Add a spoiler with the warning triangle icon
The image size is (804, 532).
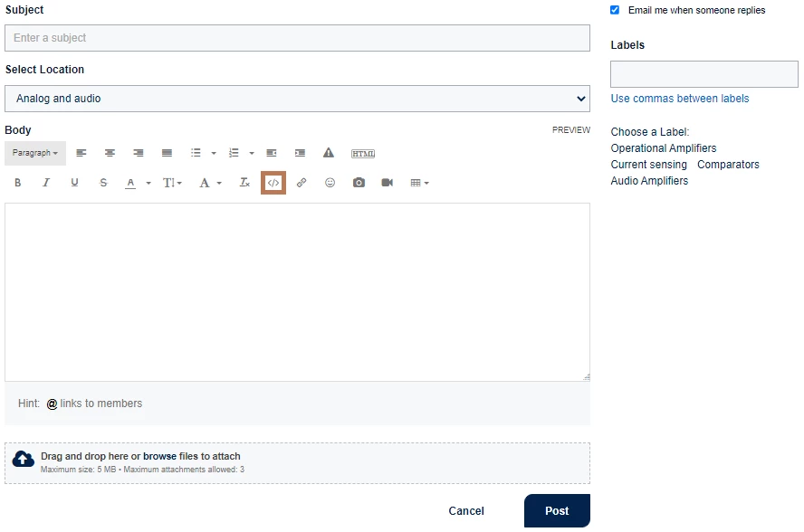pos(329,153)
